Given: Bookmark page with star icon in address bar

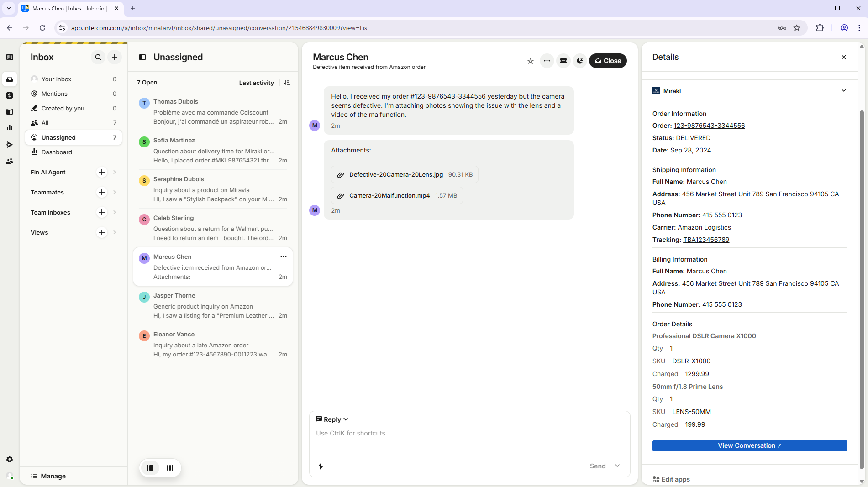Looking at the screenshot, I should pos(797,28).
